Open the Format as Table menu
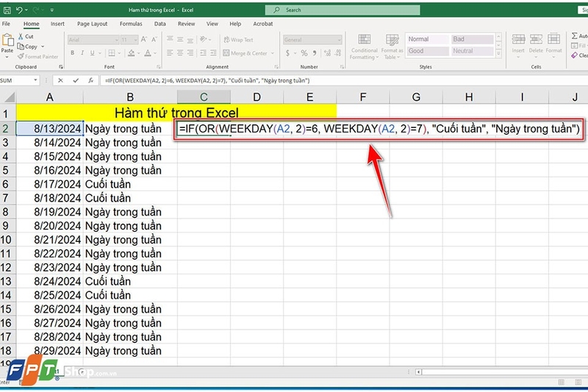The width and height of the screenshot is (588, 392). (392, 46)
